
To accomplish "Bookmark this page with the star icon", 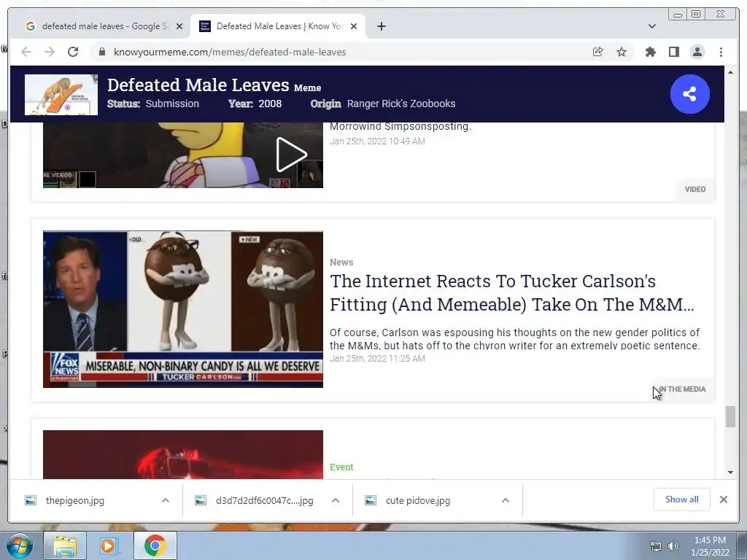I will pyautogui.click(x=622, y=52).
